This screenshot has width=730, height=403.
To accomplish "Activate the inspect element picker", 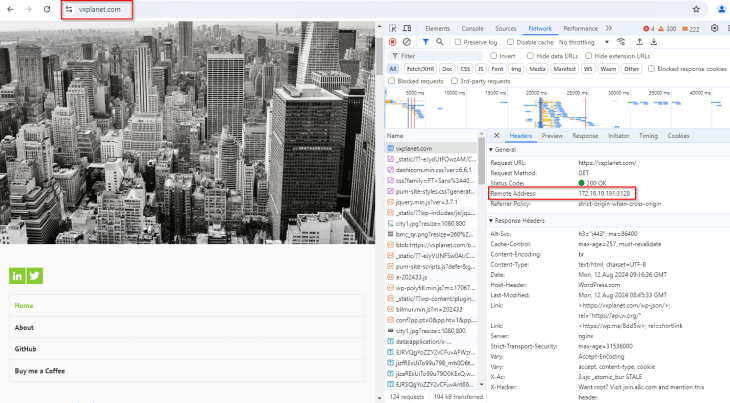I will click(392, 29).
